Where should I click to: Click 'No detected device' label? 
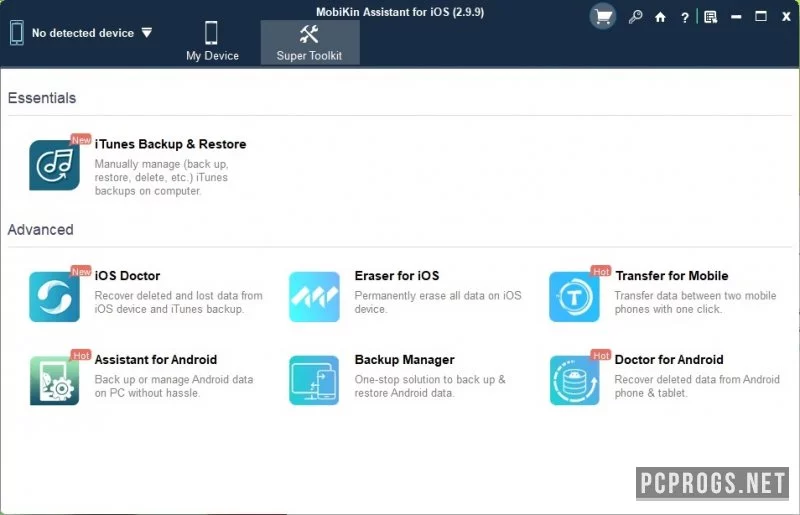[x=83, y=33]
